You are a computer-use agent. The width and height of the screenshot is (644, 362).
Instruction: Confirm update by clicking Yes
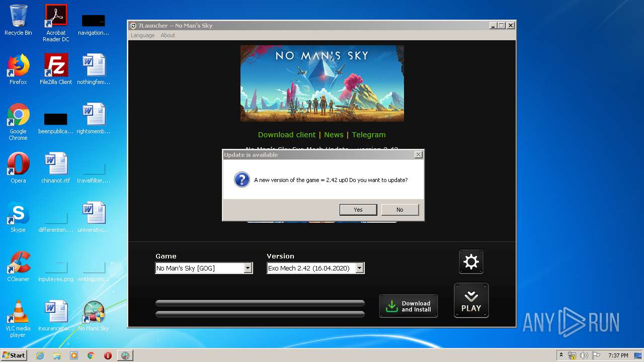click(x=358, y=210)
